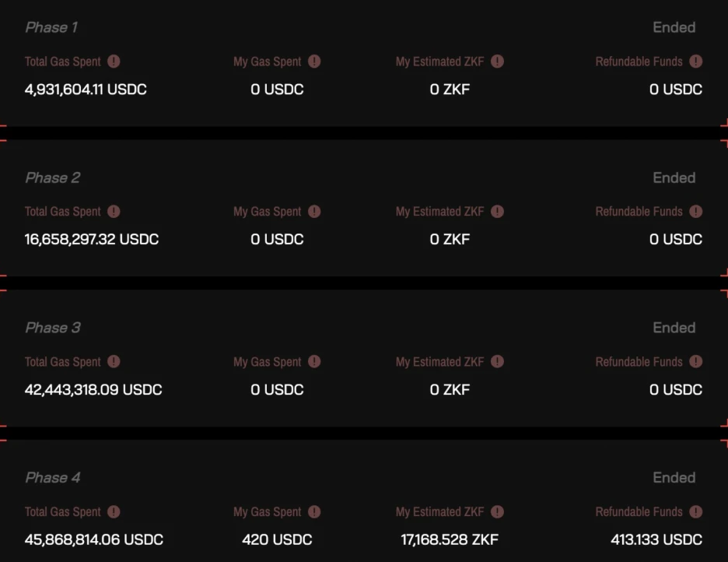Click Phase 4 refundable amount 413.133 USDC
The image size is (728, 562).
656,539
